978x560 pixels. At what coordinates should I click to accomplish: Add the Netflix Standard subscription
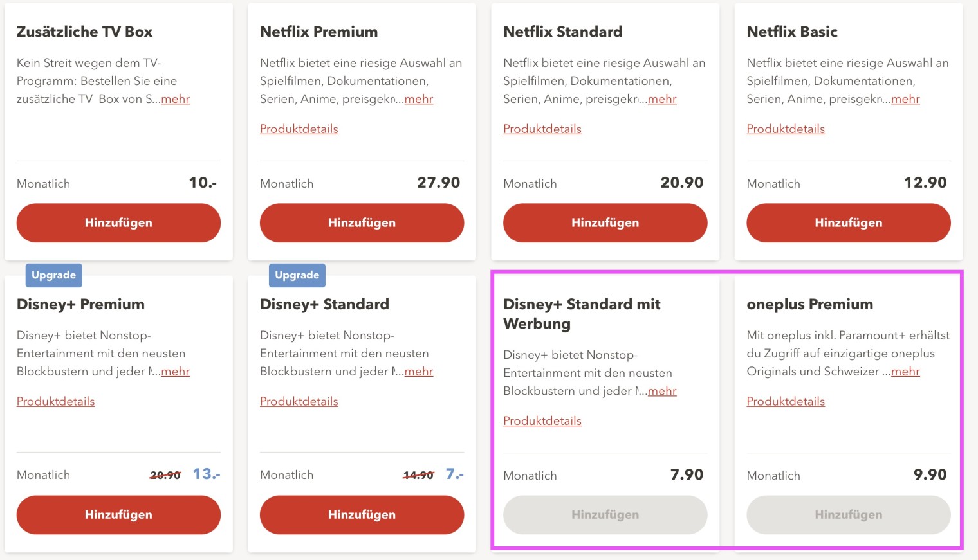(x=605, y=223)
